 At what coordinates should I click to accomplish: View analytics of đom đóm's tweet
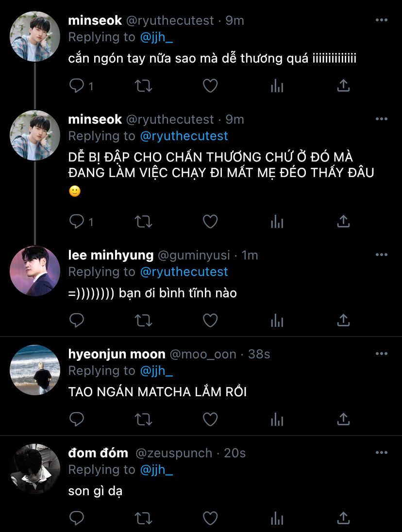(277, 518)
